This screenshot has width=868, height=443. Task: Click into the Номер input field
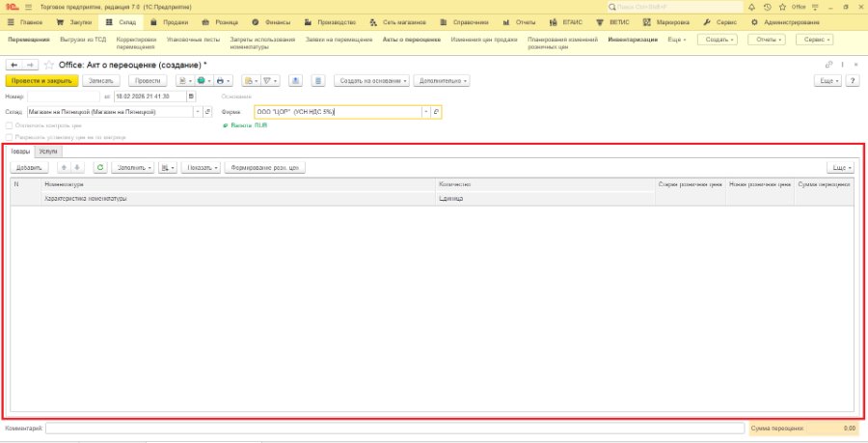(x=64, y=97)
